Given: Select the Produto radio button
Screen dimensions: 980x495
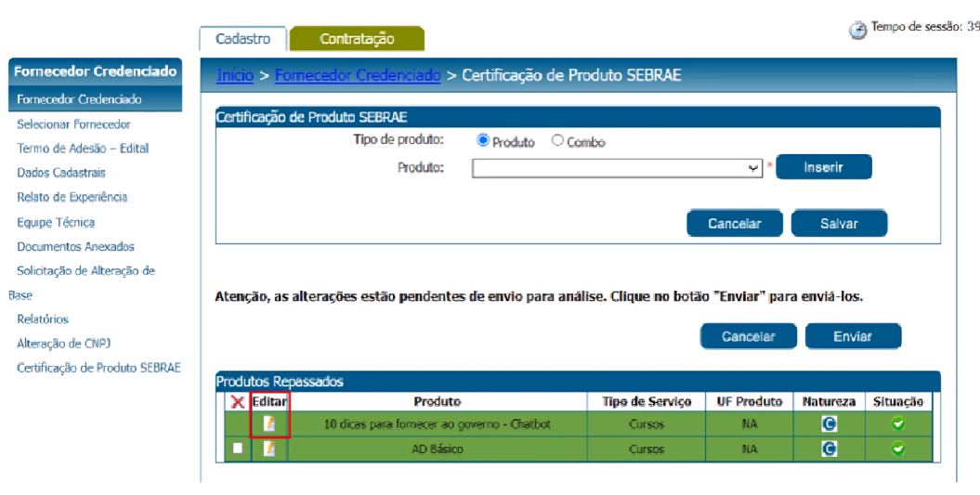Looking at the screenshot, I should click(483, 141).
